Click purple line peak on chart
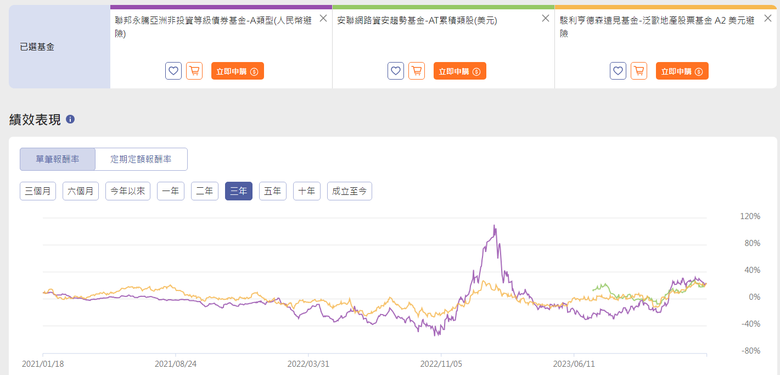Image resolution: width=780 pixels, height=375 pixels. tap(494, 225)
